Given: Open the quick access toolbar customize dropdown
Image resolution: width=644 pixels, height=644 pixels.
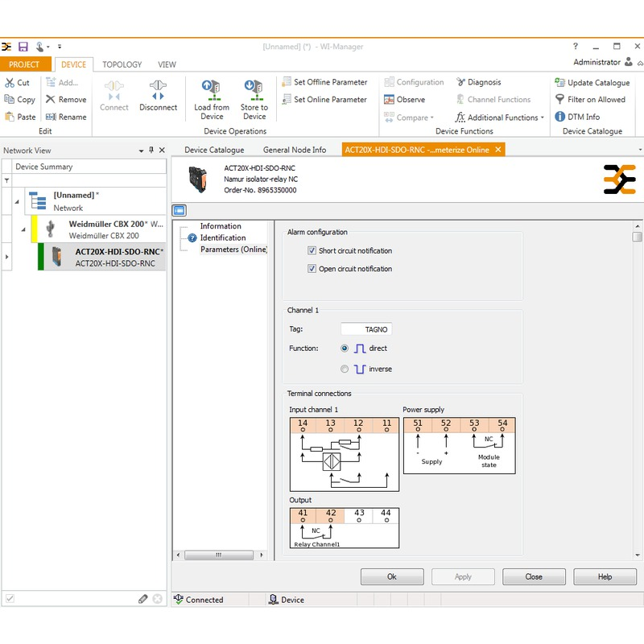Looking at the screenshot, I should (x=60, y=47).
